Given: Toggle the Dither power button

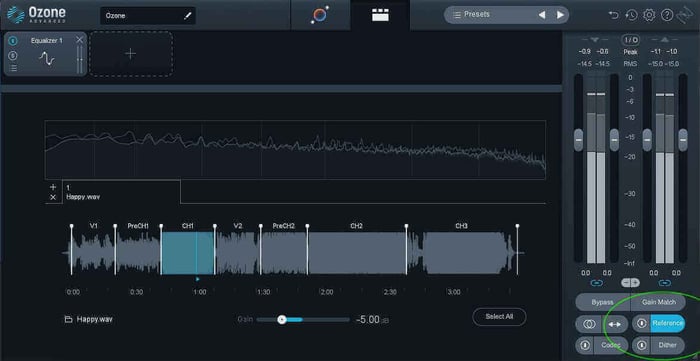Looking at the screenshot, I should (x=642, y=345).
